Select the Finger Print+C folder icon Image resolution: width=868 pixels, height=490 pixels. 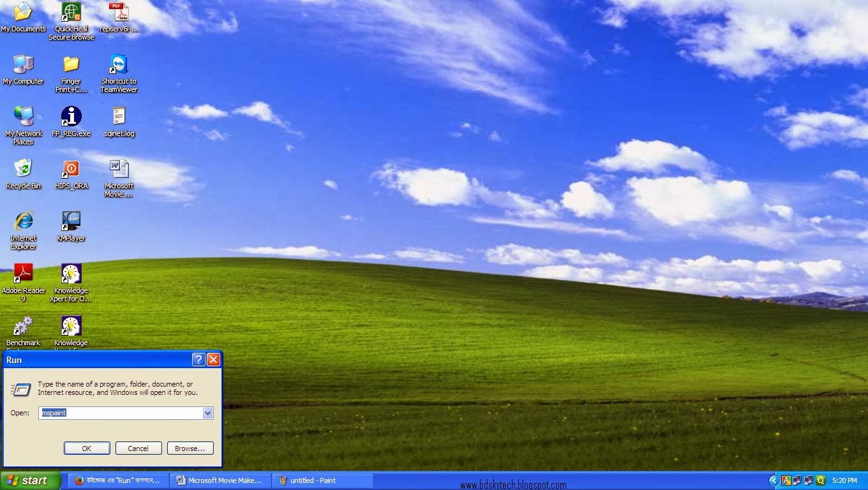71,73
